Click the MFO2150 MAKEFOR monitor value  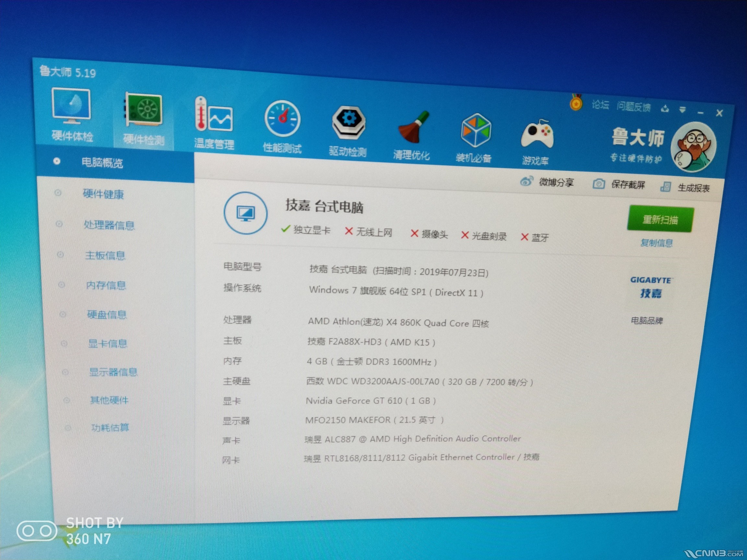(374, 420)
